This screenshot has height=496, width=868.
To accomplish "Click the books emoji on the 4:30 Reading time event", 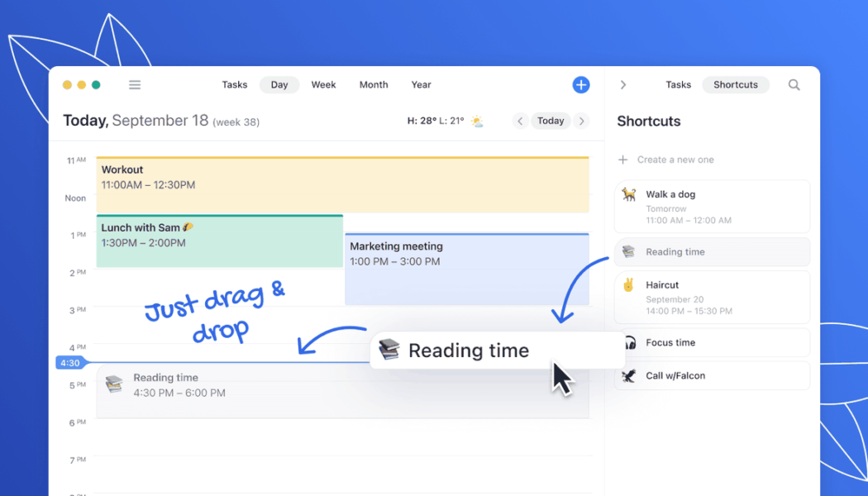I will 114,384.
